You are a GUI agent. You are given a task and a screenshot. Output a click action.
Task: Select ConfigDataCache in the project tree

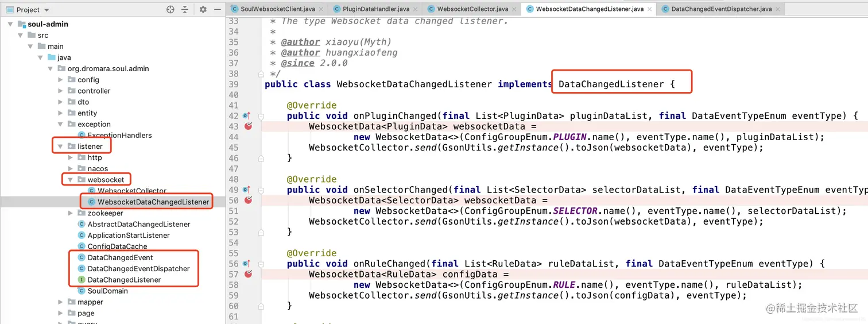click(x=117, y=246)
